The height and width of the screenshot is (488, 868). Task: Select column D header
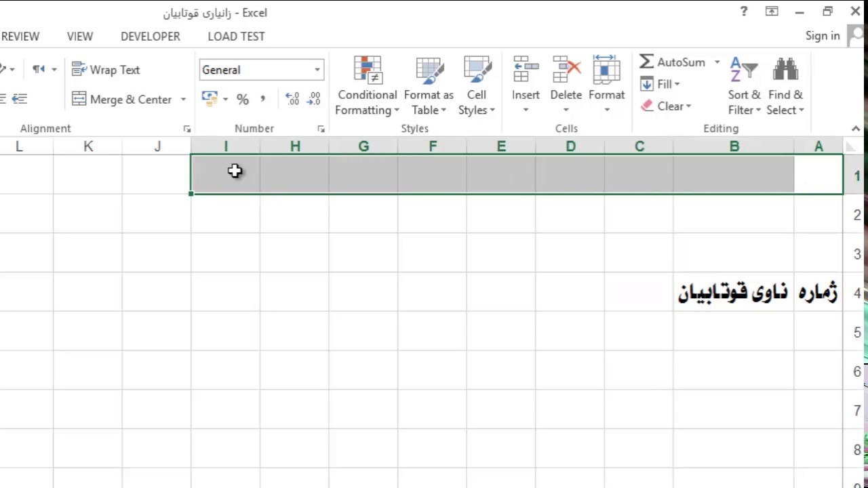click(570, 146)
